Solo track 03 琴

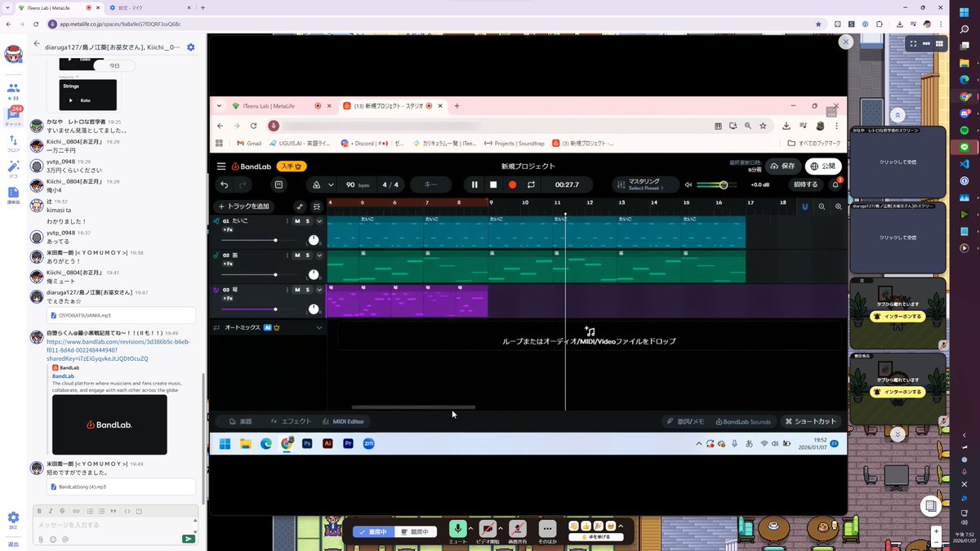(x=307, y=290)
